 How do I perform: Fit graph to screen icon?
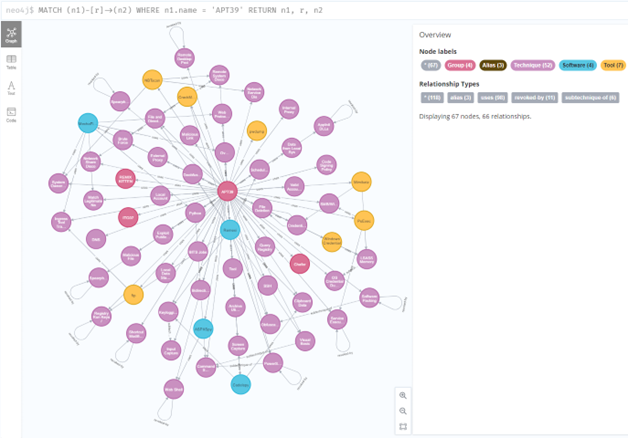[x=403, y=427]
